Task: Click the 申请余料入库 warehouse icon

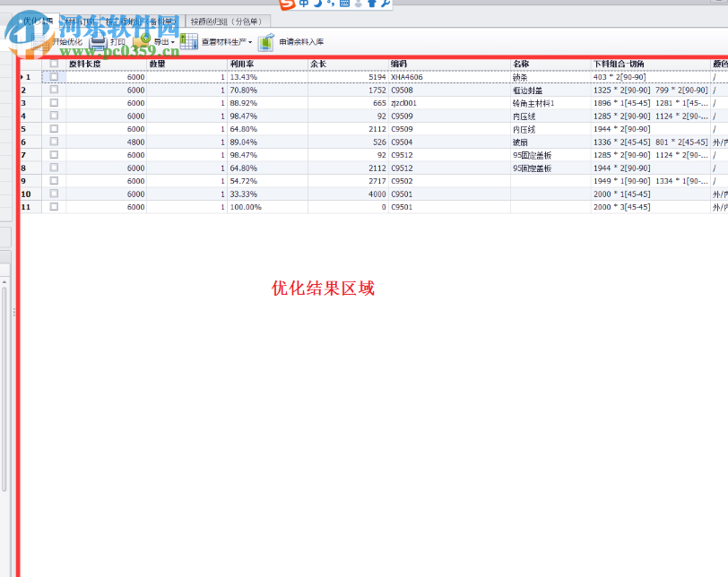Action: [x=264, y=40]
